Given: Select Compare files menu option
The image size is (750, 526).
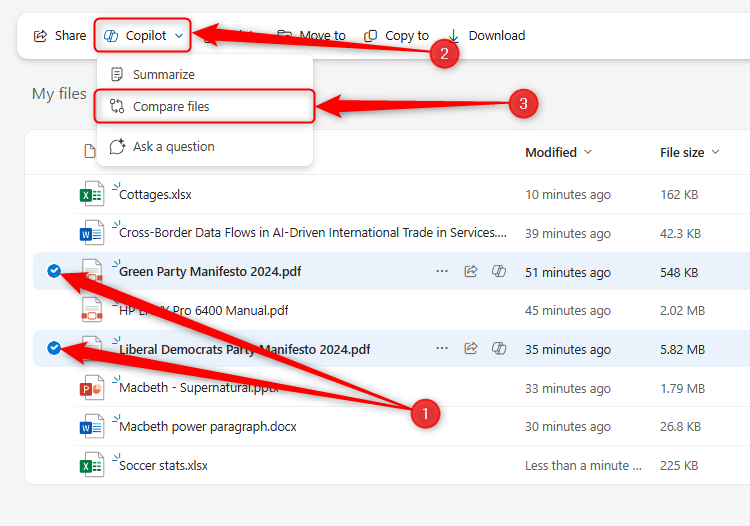Looking at the screenshot, I should [x=171, y=107].
